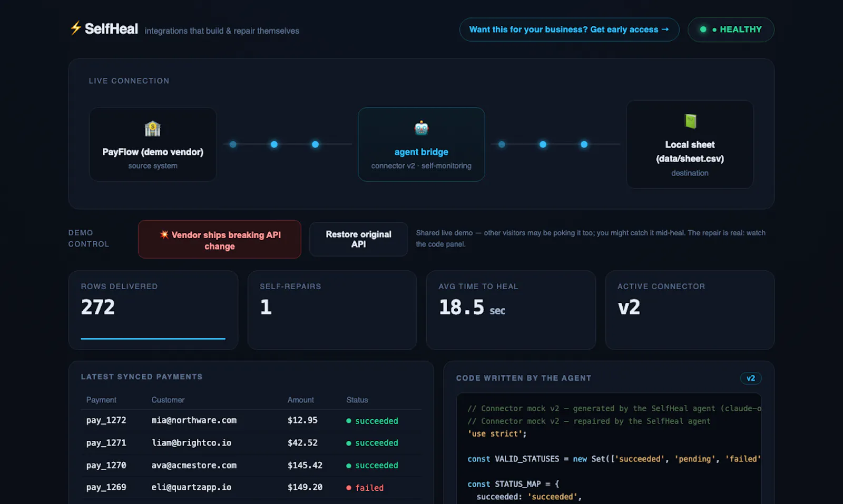Click the amount $42.52
843x504 pixels.
pyautogui.click(x=302, y=443)
